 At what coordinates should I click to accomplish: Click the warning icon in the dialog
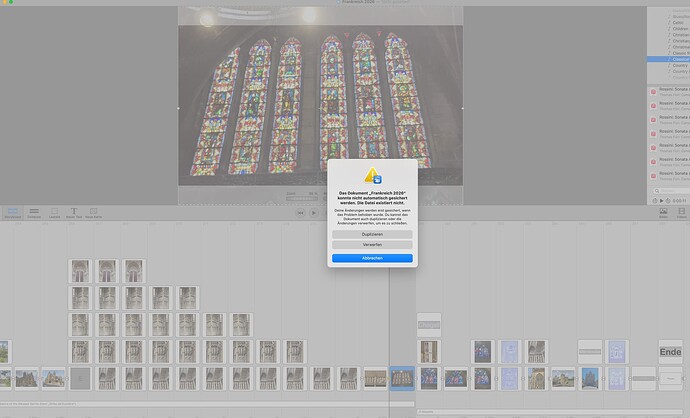pyautogui.click(x=372, y=175)
